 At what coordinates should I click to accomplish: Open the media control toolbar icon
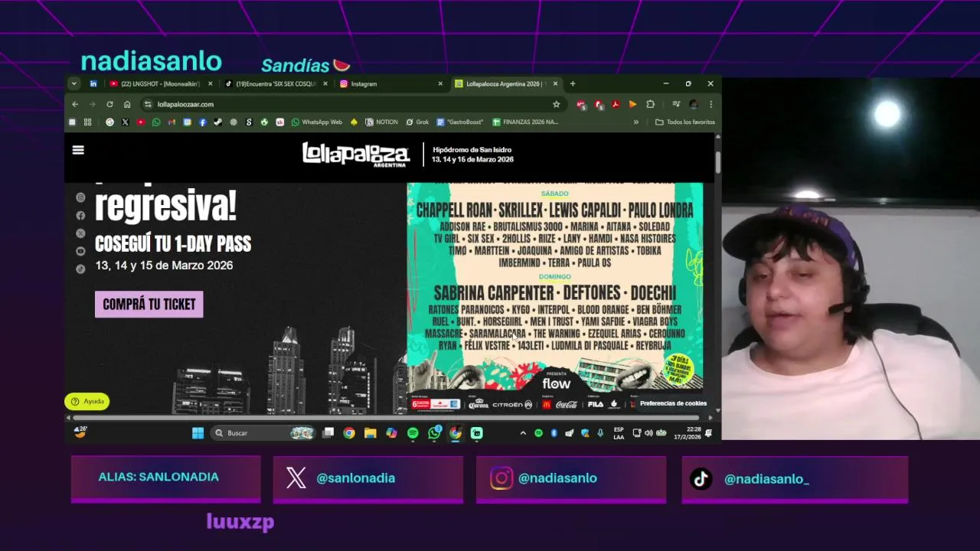coord(676,104)
